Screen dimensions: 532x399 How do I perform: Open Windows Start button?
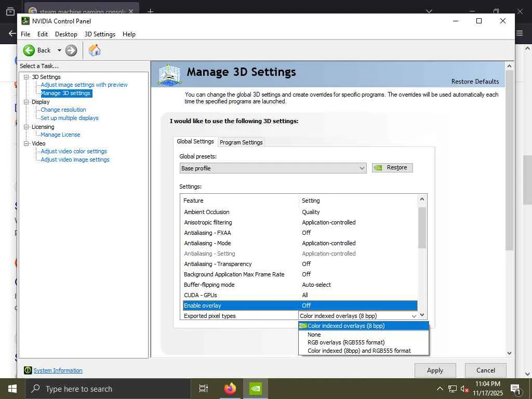(12, 389)
